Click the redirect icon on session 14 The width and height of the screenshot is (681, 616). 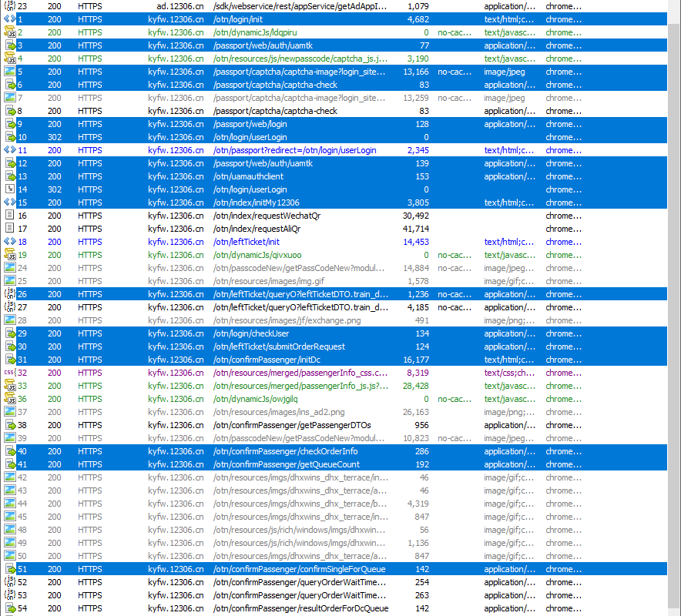[x=9, y=189]
